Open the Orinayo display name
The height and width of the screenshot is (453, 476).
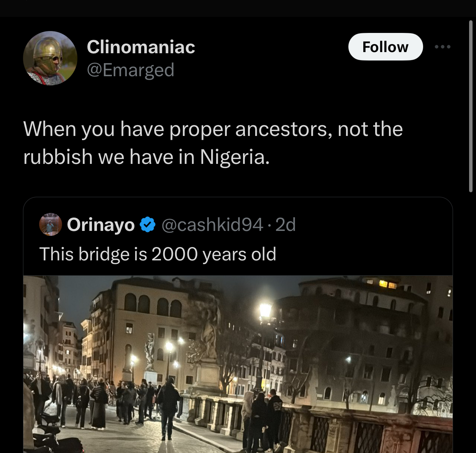click(101, 224)
